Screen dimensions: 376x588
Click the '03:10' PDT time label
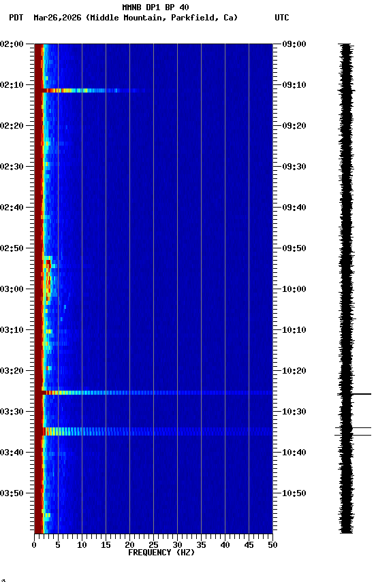[x=12, y=330]
